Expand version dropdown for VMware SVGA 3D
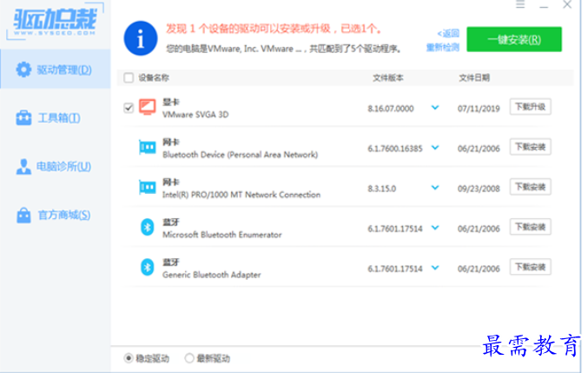588x373 pixels. pyautogui.click(x=435, y=108)
